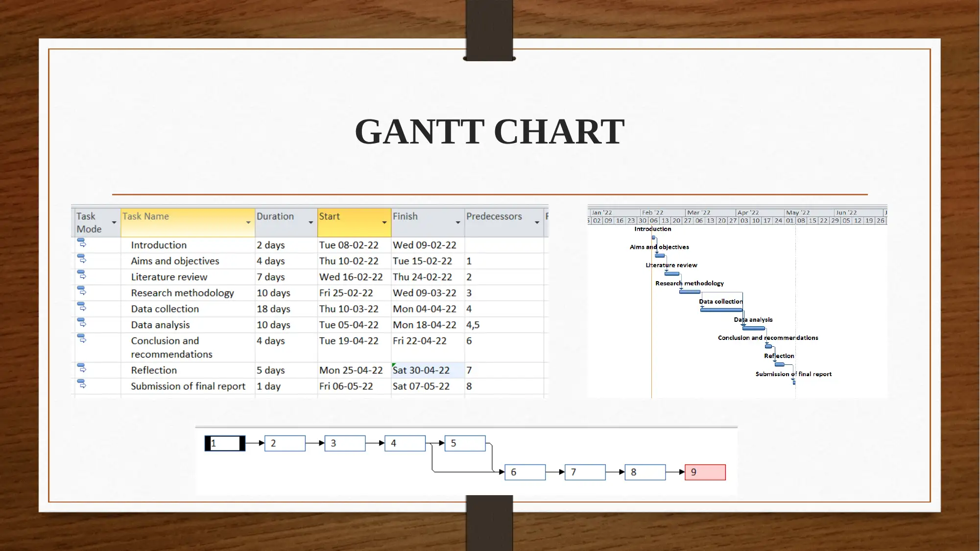Image resolution: width=980 pixels, height=551 pixels.
Task: Toggle visibility of Data collection Gantt bar
Action: pyautogui.click(x=721, y=309)
